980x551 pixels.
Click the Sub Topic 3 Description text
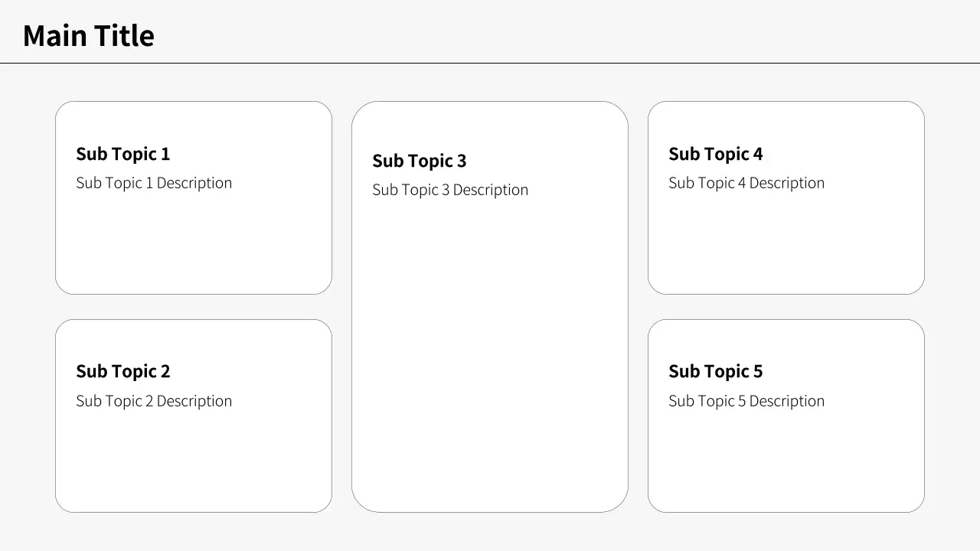[449, 190]
